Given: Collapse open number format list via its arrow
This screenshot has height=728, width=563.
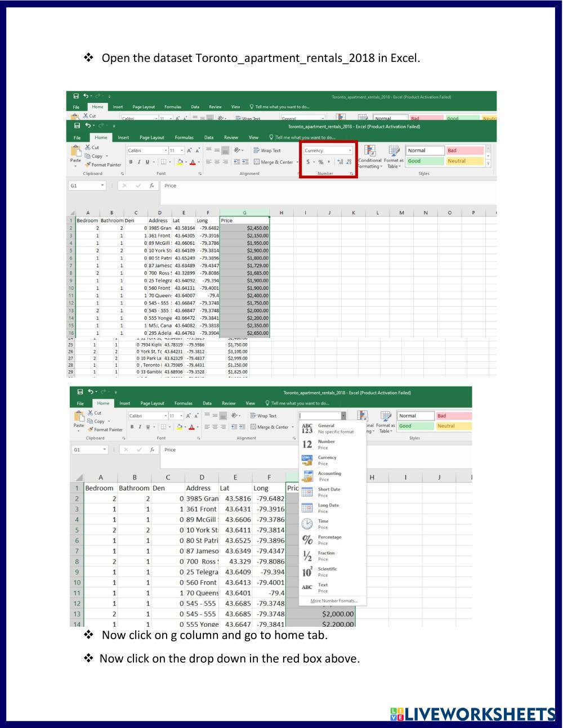Looking at the screenshot, I should [343, 416].
